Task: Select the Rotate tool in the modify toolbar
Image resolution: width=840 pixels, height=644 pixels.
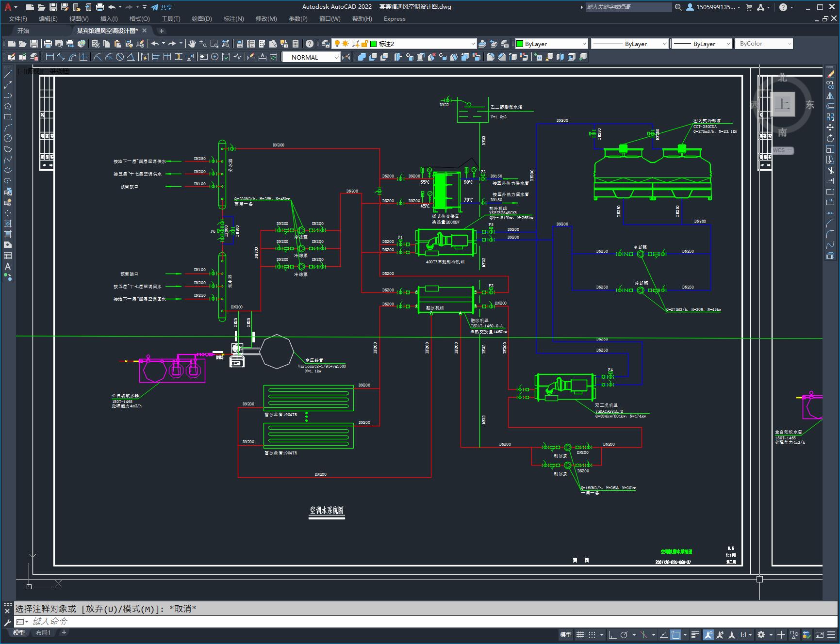Action: point(830,139)
